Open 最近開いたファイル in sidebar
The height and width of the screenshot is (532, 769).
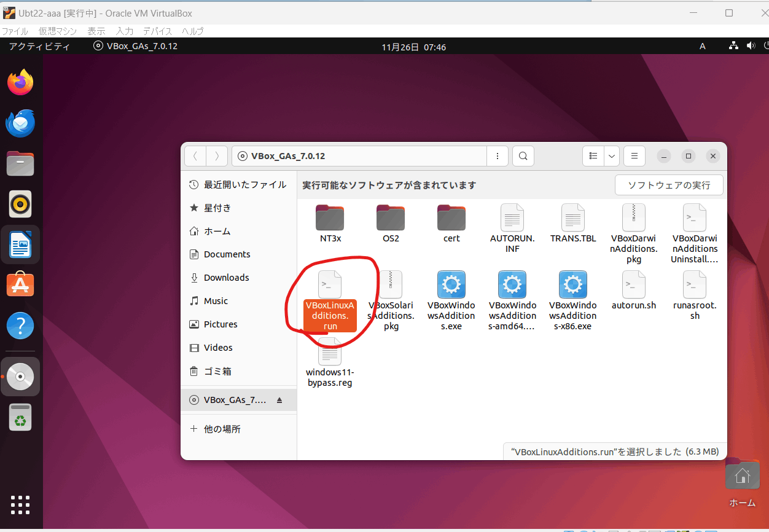(238, 184)
